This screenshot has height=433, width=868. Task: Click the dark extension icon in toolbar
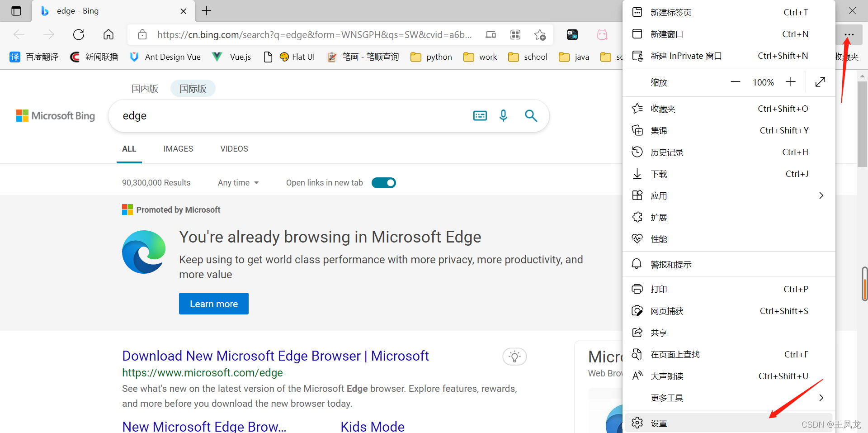[572, 34]
